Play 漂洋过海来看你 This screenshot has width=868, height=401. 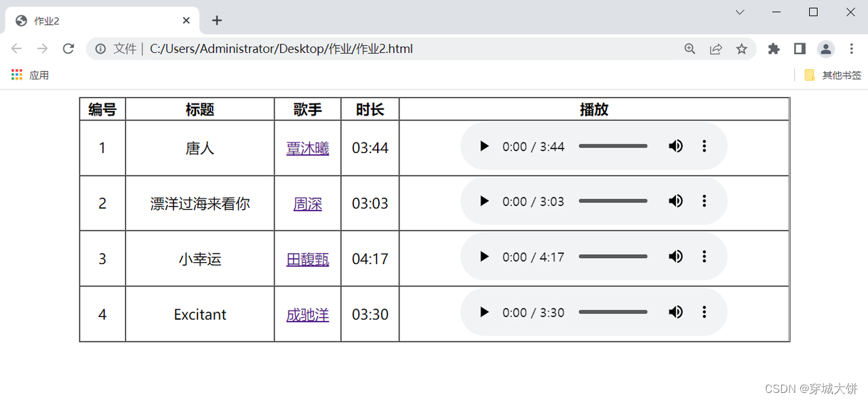point(484,201)
